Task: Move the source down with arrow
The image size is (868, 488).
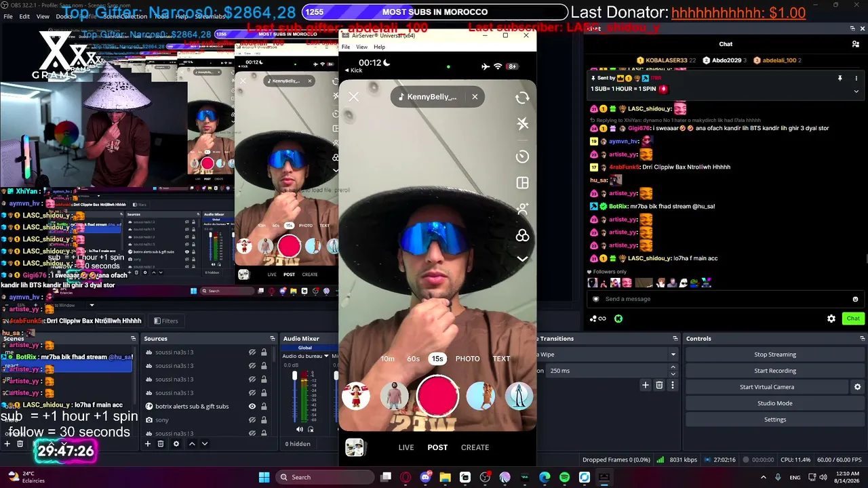Action: [205, 444]
